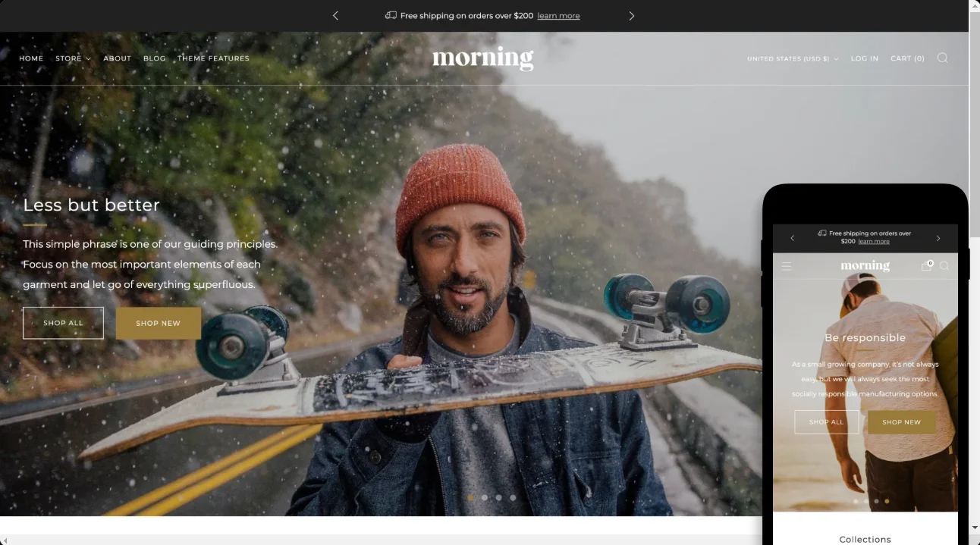Screen dimensions: 980x545
Task: Click the search magnifier icon in the header
Action: tap(942, 58)
